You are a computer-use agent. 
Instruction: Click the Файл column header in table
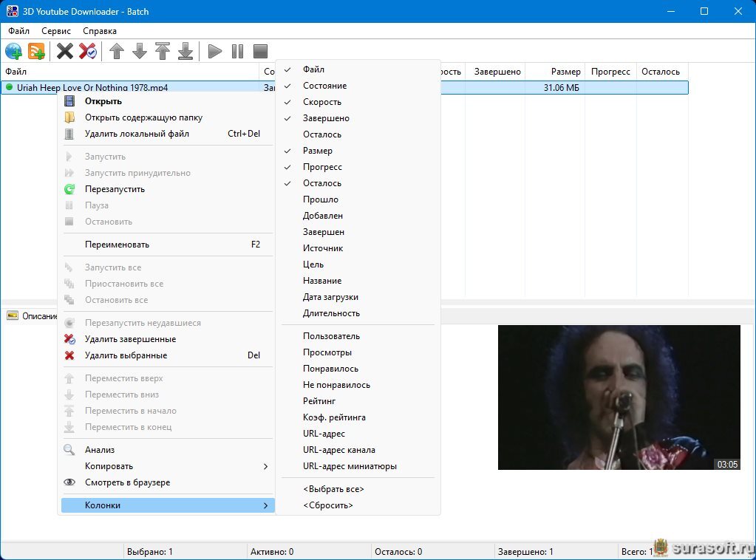click(130, 72)
